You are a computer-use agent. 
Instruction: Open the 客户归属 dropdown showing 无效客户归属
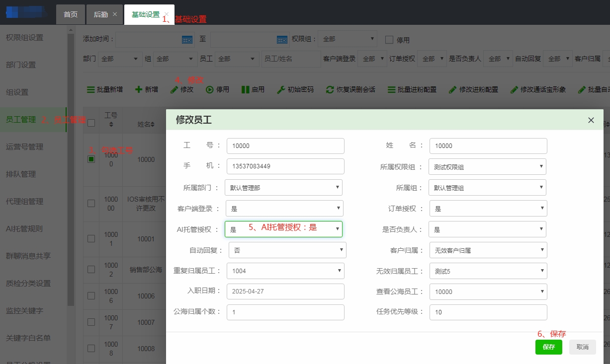pos(488,250)
